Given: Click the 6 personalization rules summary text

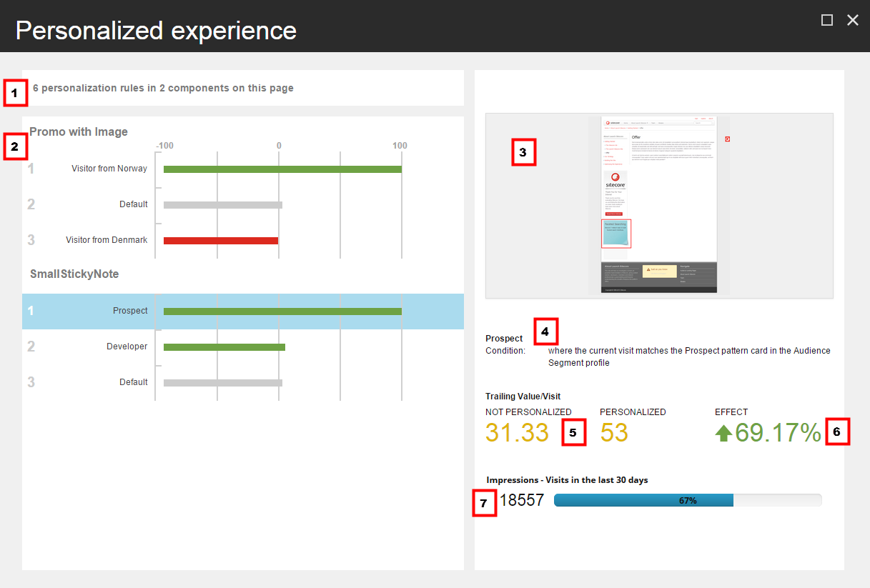Looking at the screenshot, I should point(163,89).
